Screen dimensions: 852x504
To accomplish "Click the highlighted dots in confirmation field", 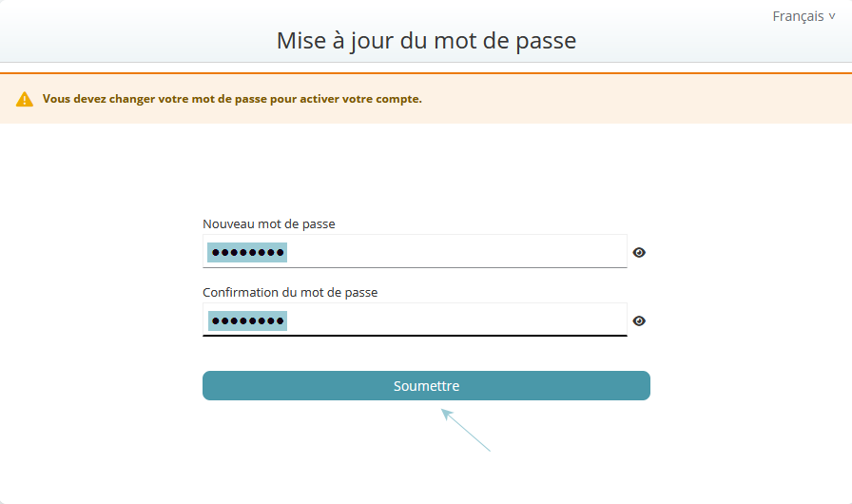I will (x=248, y=320).
